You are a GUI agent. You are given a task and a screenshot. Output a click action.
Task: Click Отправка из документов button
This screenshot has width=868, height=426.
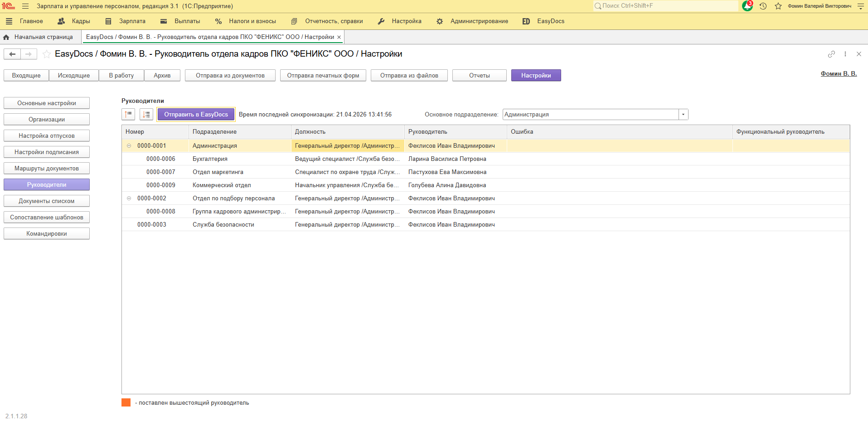pyautogui.click(x=230, y=75)
